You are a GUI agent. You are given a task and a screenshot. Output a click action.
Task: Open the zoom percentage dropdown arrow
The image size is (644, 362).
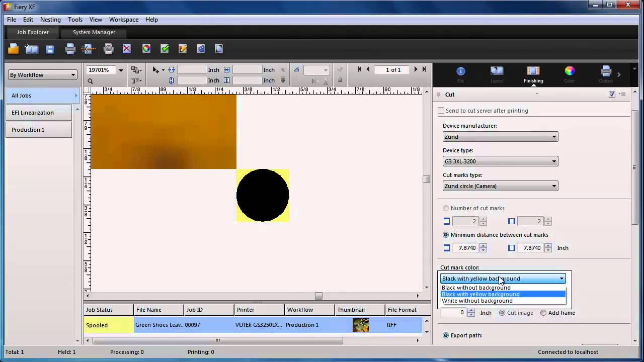(x=121, y=70)
